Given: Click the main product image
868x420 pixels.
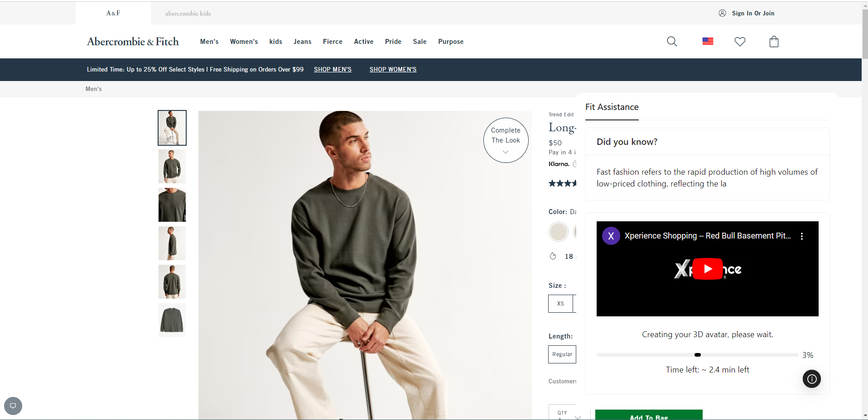Looking at the screenshot, I should (x=365, y=265).
